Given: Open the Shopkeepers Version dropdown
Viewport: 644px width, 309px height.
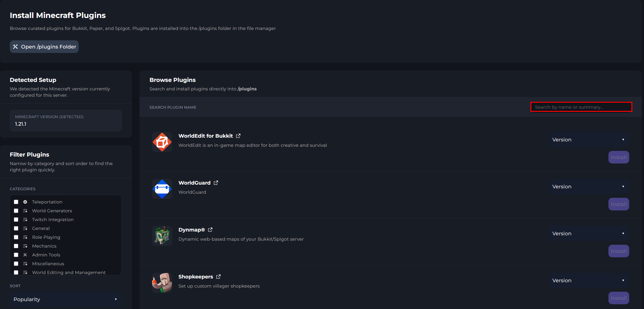Looking at the screenshot, I should click(588, 280).
